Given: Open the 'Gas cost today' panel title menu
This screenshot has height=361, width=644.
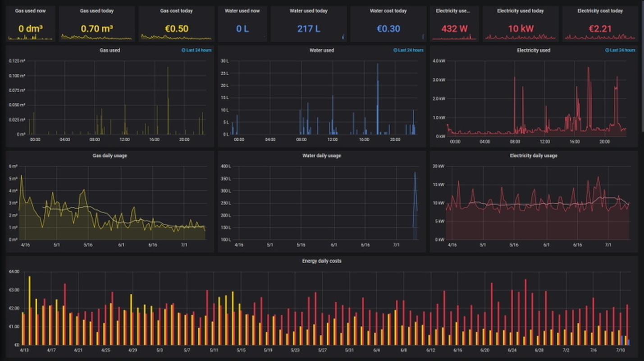Looking at the screenshot, I should (176, 11).
